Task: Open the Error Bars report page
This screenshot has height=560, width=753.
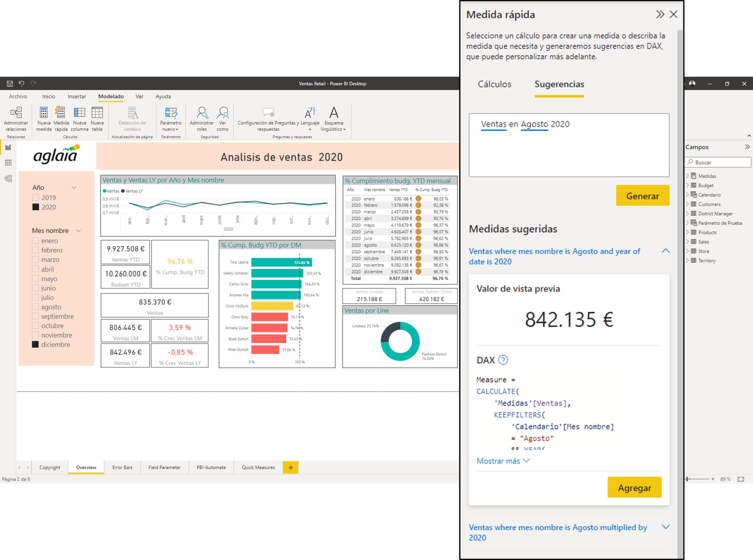Action: [122, 467]
